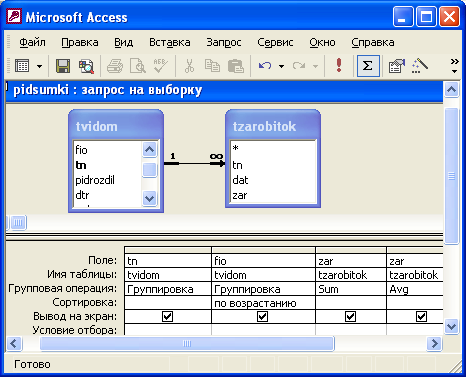This screenshot has width=466, height=377.
Task: Open the Вставка menu
Action: click(x=170, y=42)
